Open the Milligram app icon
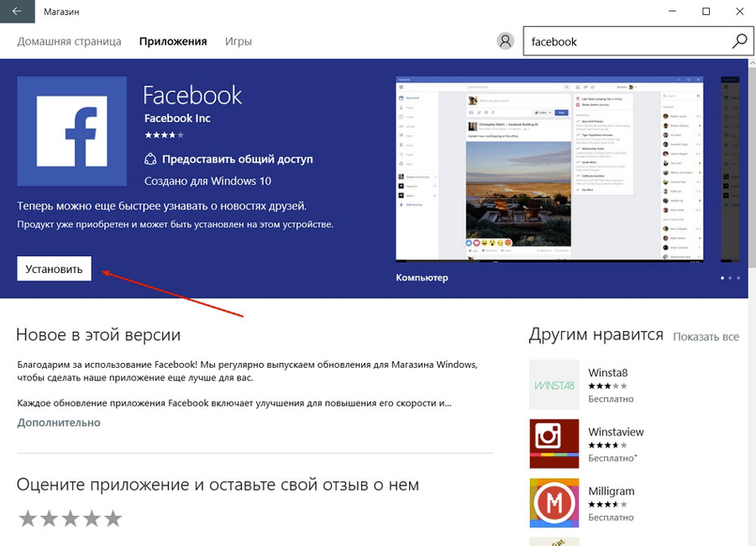 (554, 502)
